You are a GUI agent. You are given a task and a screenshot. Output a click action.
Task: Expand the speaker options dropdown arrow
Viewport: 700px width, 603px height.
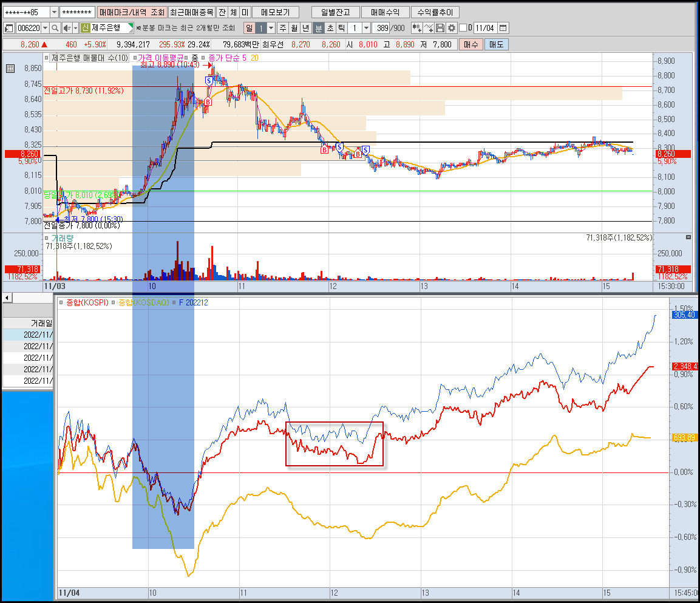[75, 28]
